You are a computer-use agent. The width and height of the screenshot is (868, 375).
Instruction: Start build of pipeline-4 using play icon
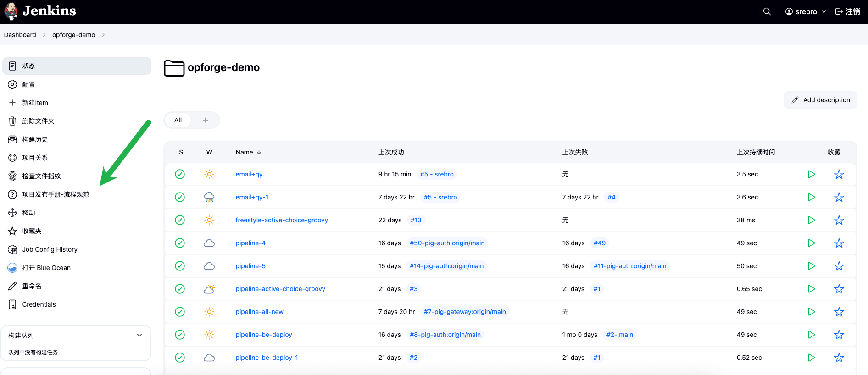pos(811,243)
